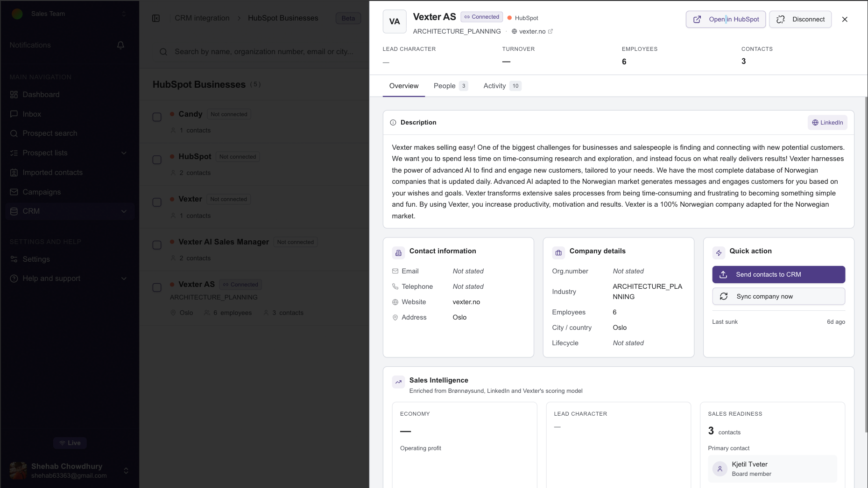Select the Vexter business checkbox

(x=157, y=202)
